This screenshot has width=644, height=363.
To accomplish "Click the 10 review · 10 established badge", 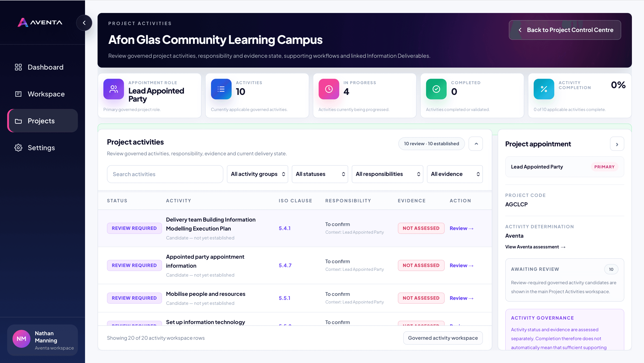I will pos(431,144).
